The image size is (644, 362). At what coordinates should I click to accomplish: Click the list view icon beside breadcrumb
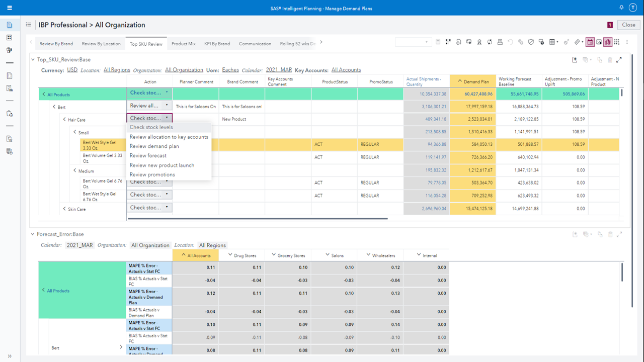point(29,25)
